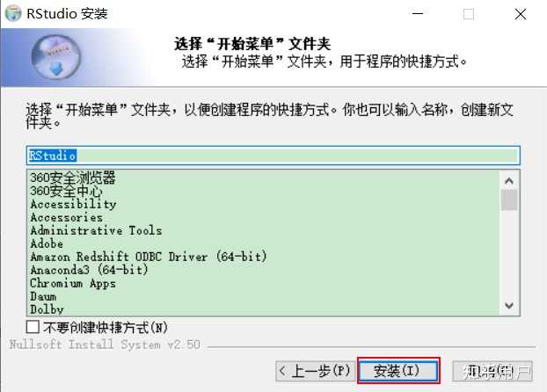Close the RStudio setup window
547x392 pixels.
click(521, 14)
